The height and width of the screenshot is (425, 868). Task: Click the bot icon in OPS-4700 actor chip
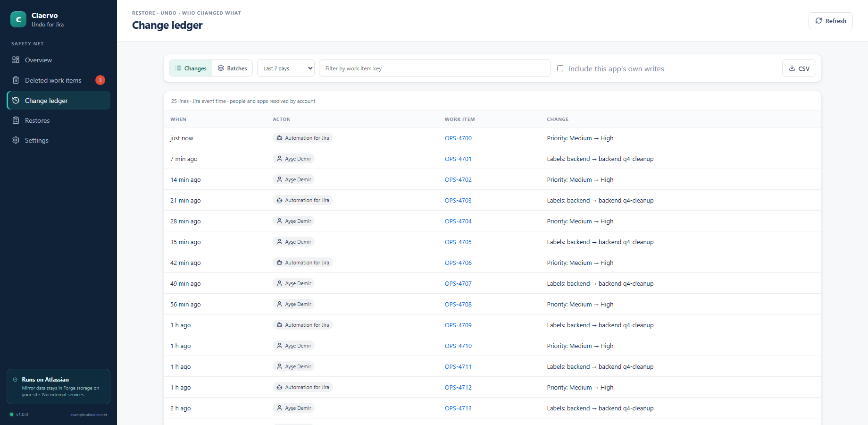(x=280, y=138)
